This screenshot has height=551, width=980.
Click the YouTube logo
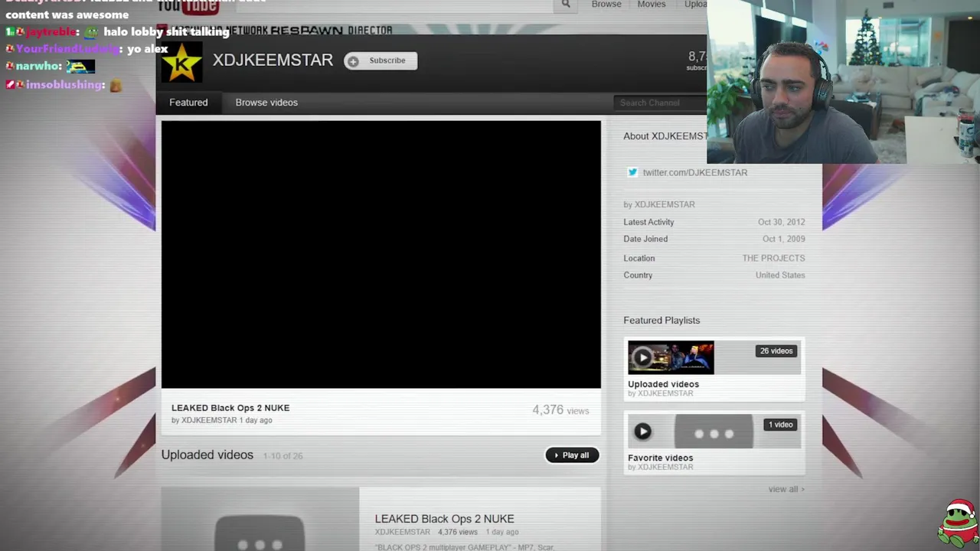(x=188, y=6)
